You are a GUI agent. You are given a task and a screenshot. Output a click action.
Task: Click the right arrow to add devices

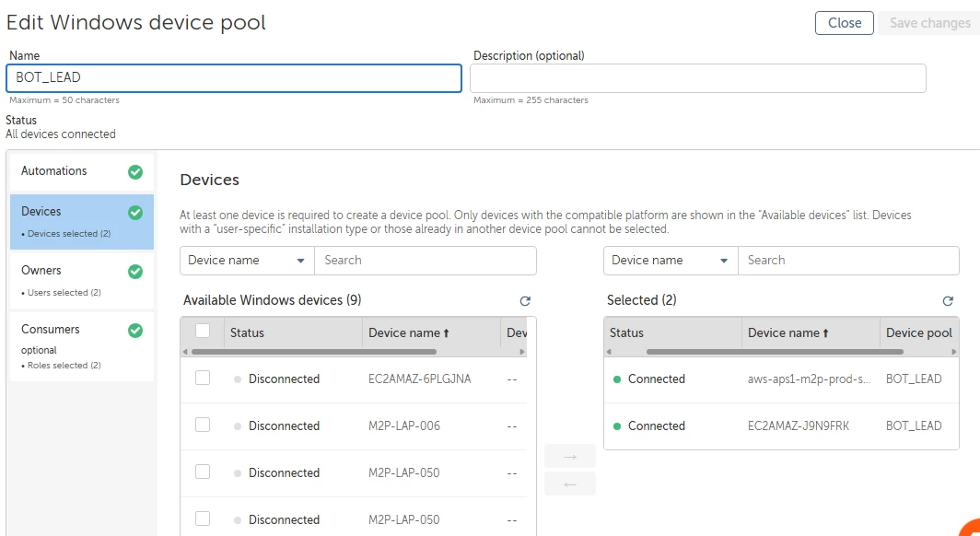[x=569, y=456]
